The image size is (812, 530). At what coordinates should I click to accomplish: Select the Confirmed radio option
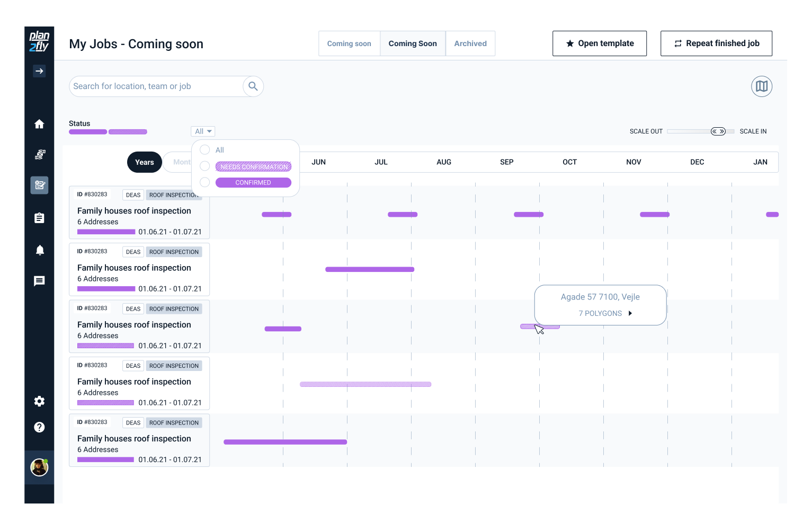[x=205, y=182]
